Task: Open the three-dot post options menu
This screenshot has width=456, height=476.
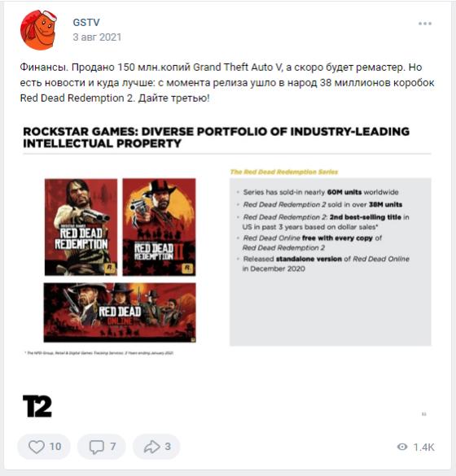Action: tap(425, 24)
